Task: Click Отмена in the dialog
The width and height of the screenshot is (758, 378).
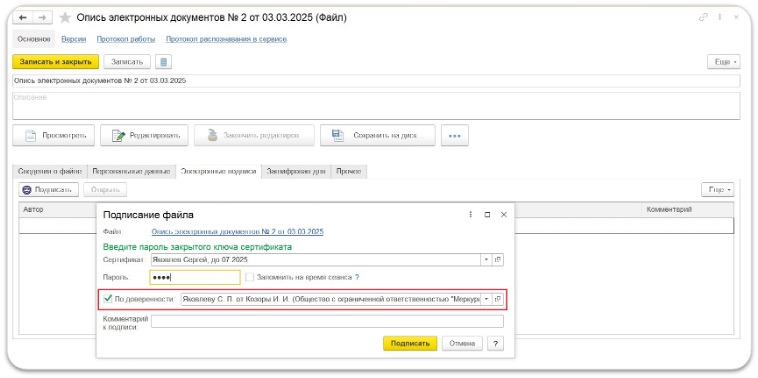Action: coord(462,344)
